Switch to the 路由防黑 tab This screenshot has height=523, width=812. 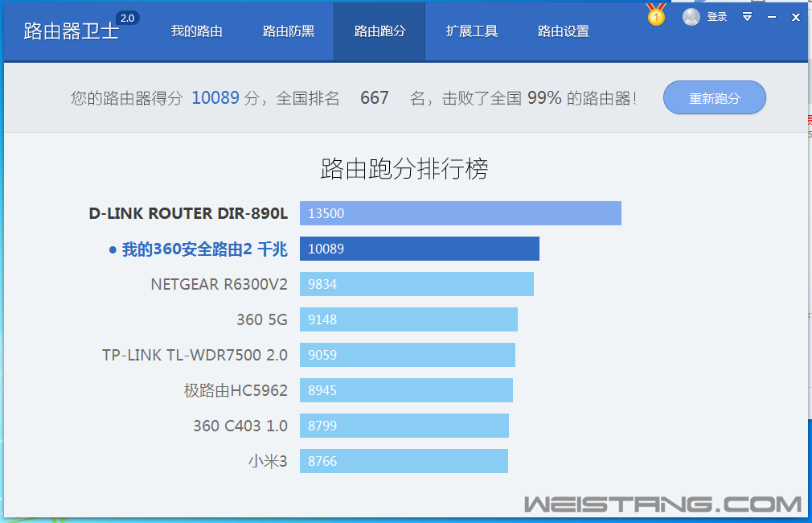tap(287, 31)
